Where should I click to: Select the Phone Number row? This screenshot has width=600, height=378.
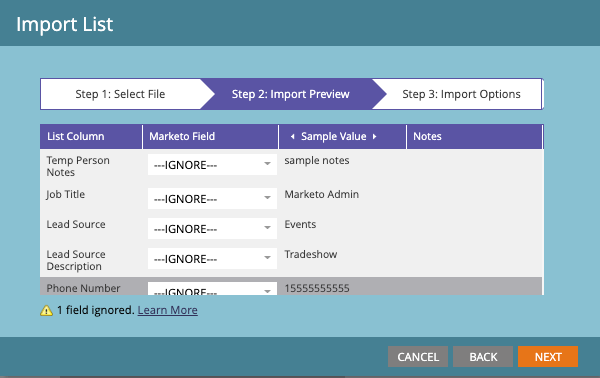(x=291, y=287)
